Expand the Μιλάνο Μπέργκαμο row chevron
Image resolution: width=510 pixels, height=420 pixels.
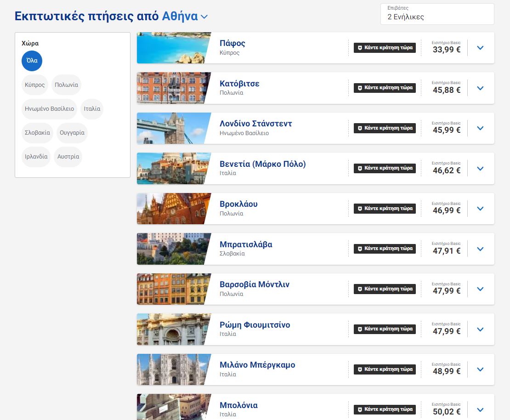(x=480, y=369)
